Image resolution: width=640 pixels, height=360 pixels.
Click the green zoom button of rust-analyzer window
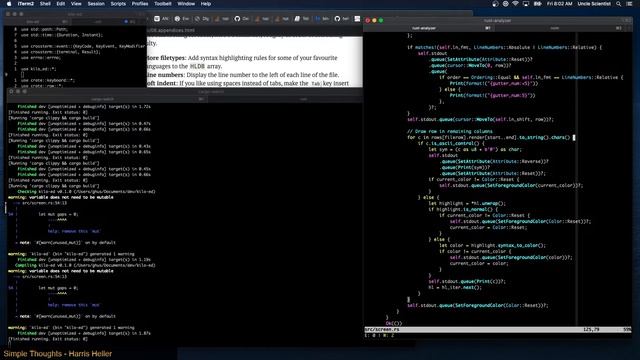point(381,20)
